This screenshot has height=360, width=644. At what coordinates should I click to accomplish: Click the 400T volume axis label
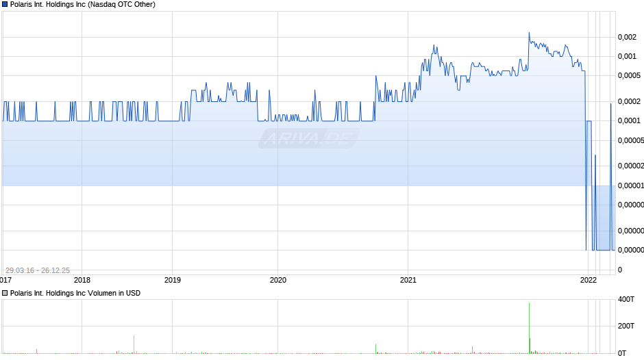(x=626, y=299)
